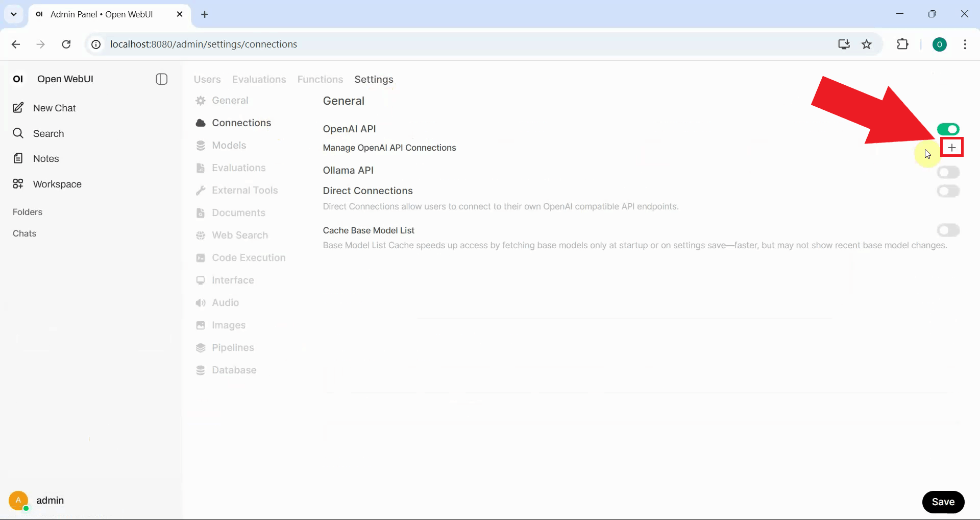
Task: Open the browser tab search dropdown arrow
Action: [14, 14]
